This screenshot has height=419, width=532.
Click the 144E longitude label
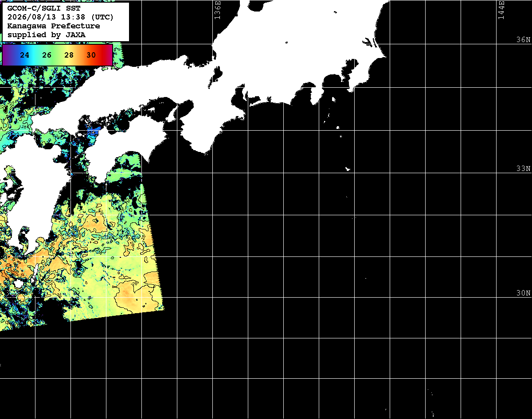click(501, 10)
